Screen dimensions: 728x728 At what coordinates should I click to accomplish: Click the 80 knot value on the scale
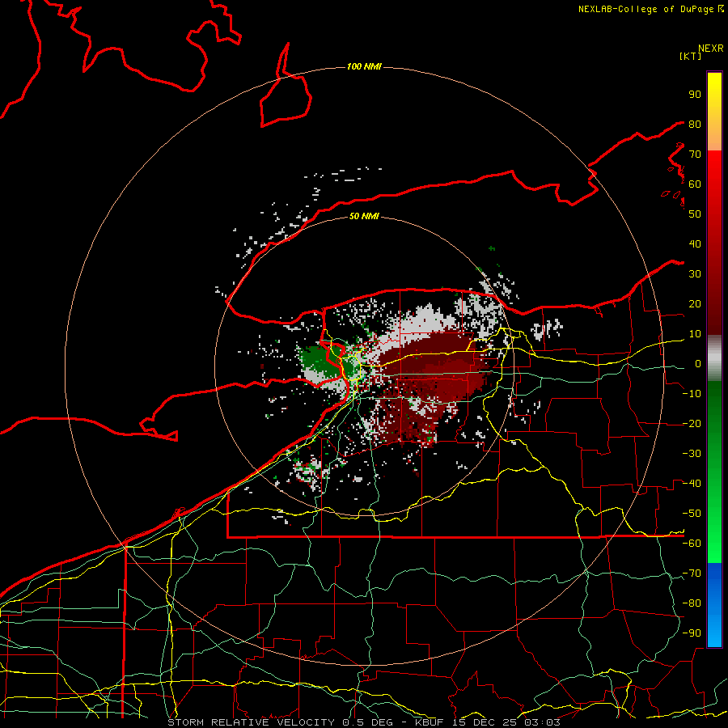tap(695, 124)
